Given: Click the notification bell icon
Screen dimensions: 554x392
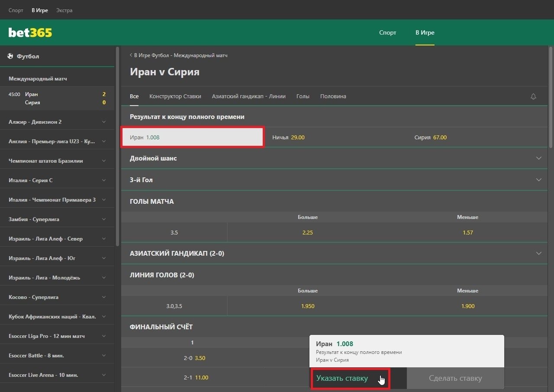Looking at the screenshot, I should [533, 96].
